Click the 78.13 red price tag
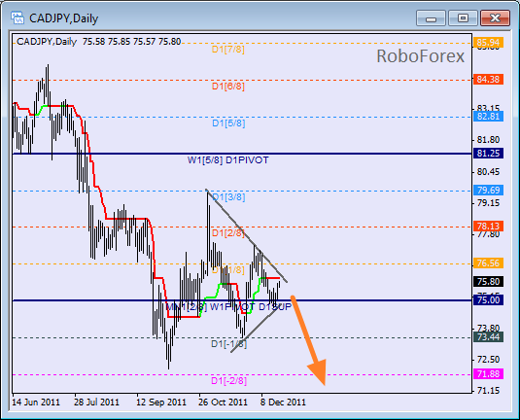The height and width of the screenshot is (420, 520). (489, 227)
